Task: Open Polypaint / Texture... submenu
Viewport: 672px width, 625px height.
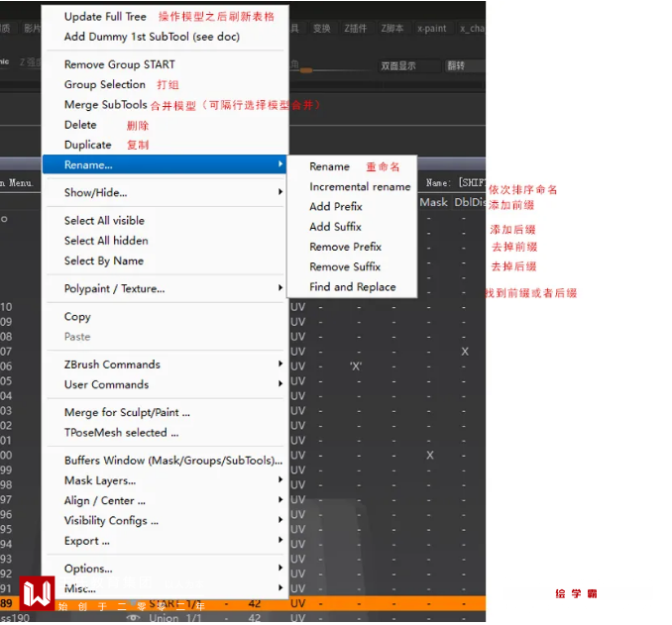Action: (x=165, y=288)
